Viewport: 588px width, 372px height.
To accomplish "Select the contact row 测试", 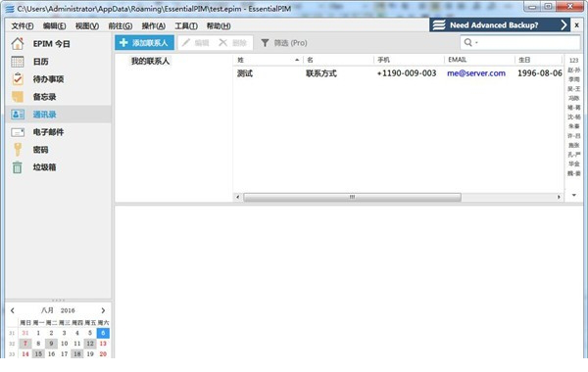I will [x=398, y=73].
